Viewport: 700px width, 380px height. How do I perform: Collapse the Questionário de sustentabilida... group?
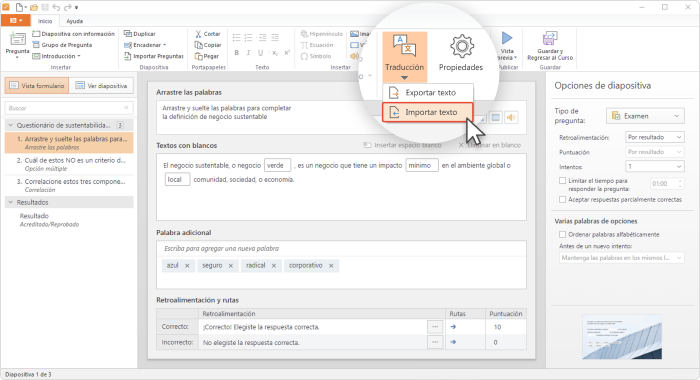click(x=10, y=125)
